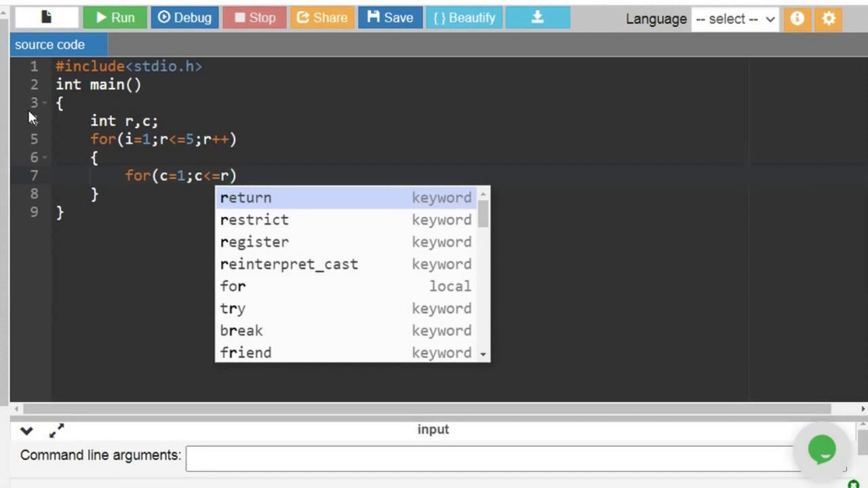
Task: Click the autocomplete list scrollbar thumb
Action: (483, 214)
